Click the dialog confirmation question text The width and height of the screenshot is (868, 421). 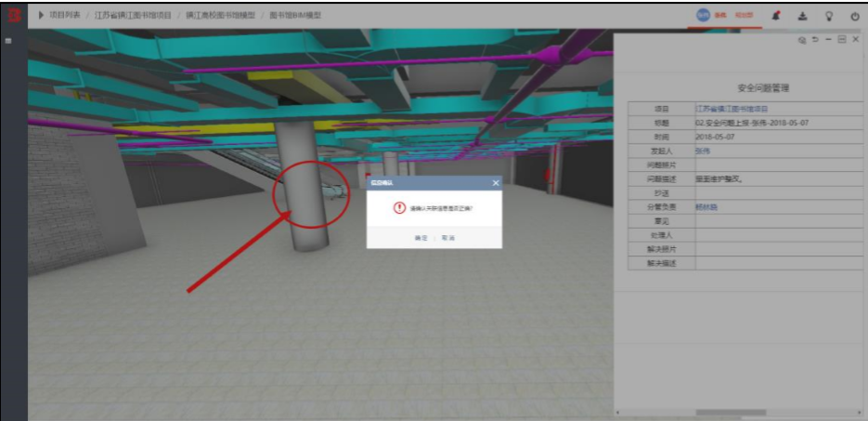441,209
